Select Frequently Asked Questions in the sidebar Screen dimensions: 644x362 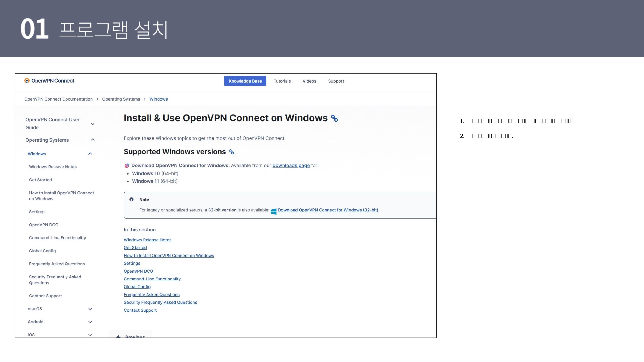pos(57,264)
